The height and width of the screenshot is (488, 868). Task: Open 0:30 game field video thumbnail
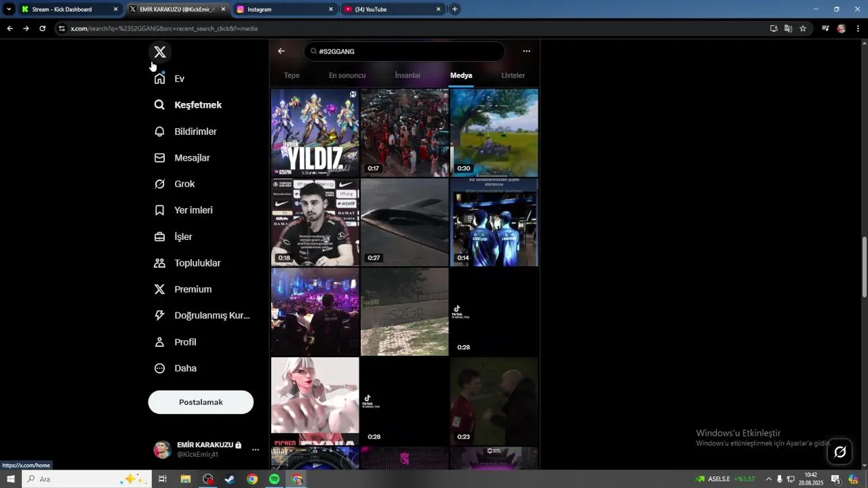(494, 133)
